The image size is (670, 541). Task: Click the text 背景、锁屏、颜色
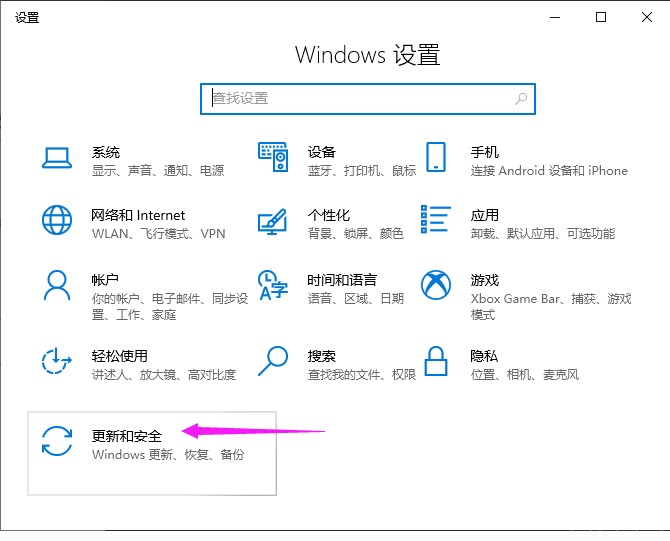pyautogui.click(x=356, y=233)
